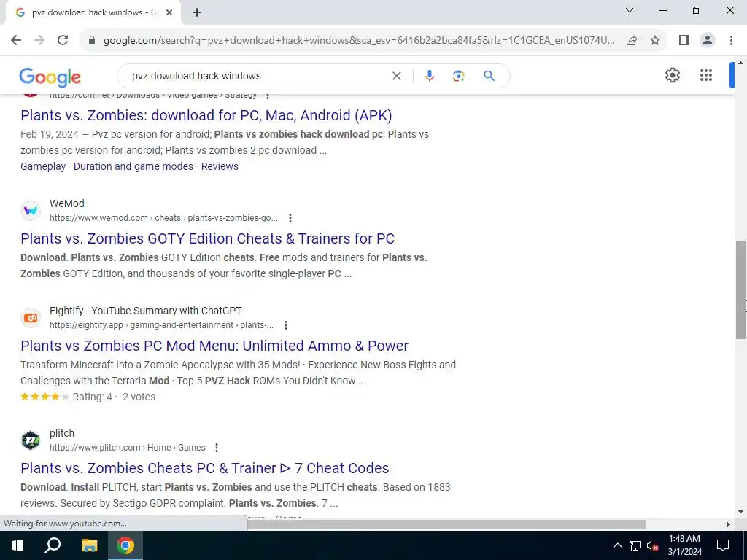Click the Chrome taskbar icon
Image resolution: width=747 pixels, height=560 pixels.
click(125, 545)
